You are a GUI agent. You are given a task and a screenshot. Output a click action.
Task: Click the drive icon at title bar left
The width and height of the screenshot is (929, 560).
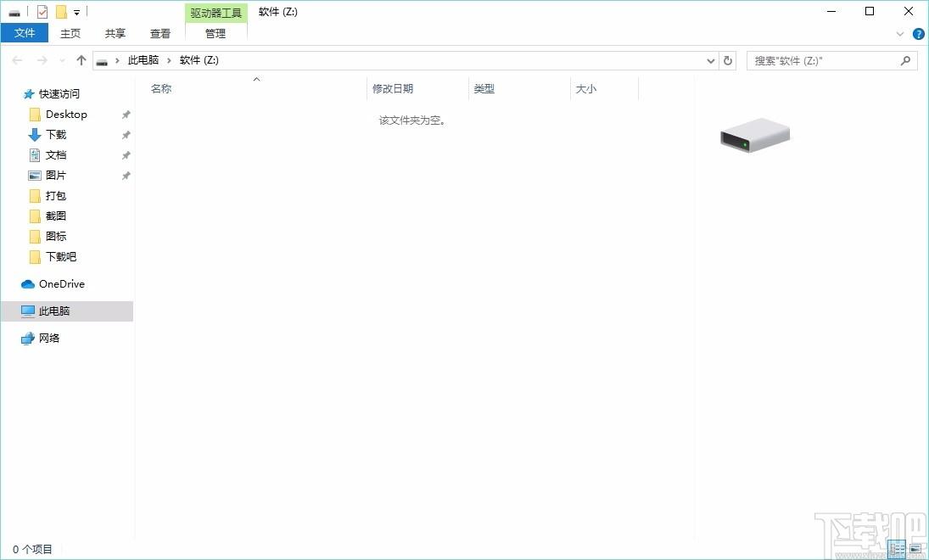click(14, 13)
